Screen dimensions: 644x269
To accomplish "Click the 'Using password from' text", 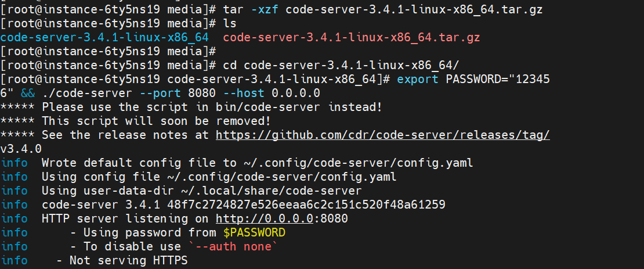I will [150, 232].
